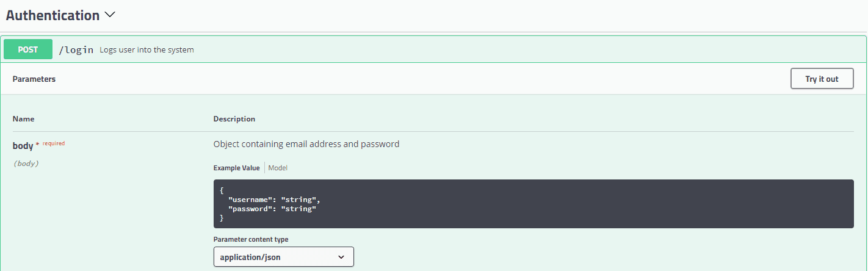Collapse the Authentication section chevron
868x271 pixels.
coord(110,15)
